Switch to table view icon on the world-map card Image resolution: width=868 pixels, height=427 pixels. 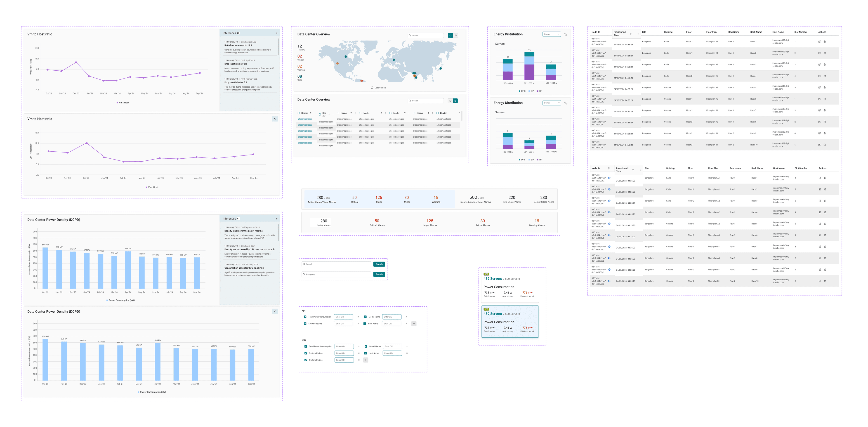[455, 36]
